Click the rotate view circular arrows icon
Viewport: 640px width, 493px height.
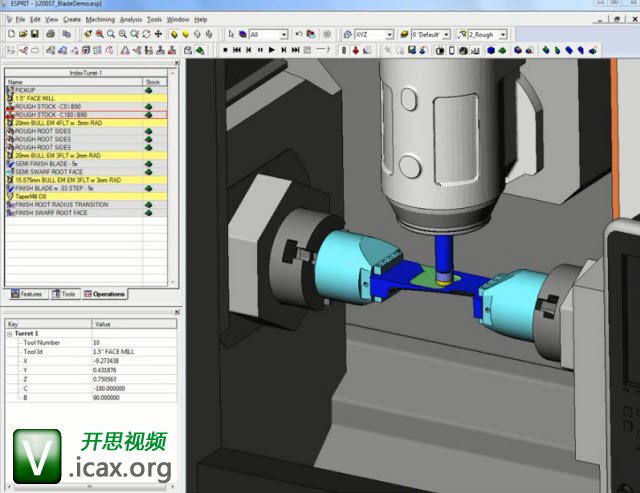146,34
